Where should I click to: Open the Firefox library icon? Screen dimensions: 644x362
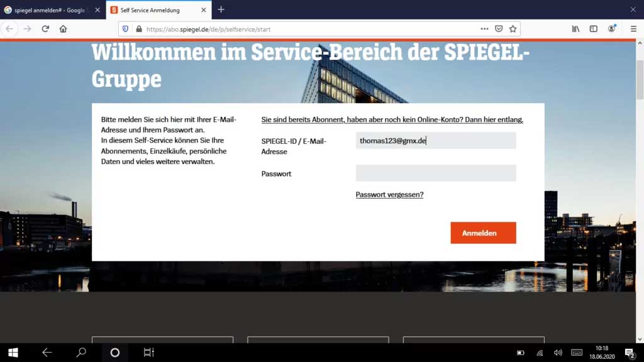(575, 29)
